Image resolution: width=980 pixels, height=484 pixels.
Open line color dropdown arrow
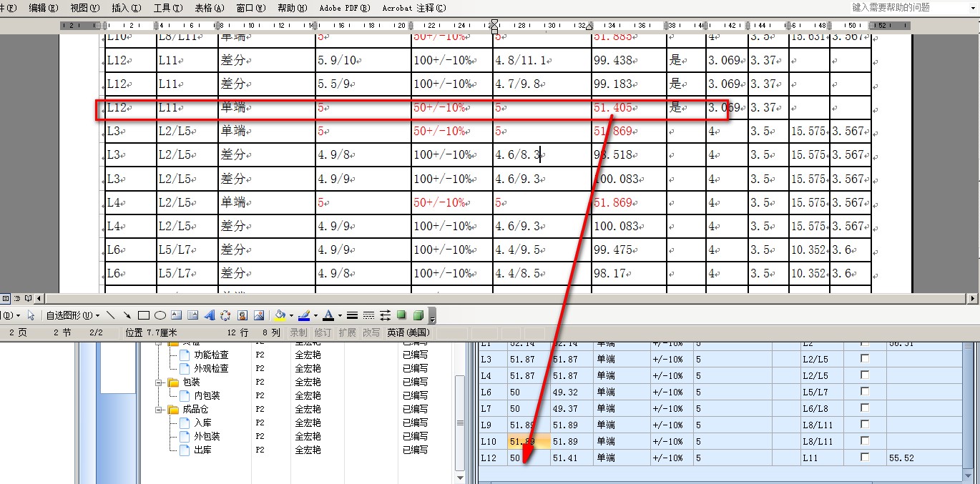(x=315, y=315)
